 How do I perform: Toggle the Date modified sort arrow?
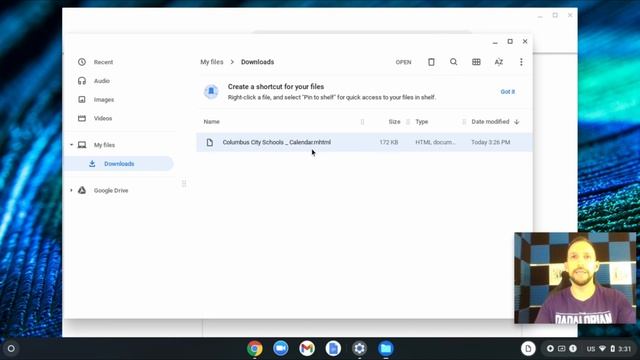pos(517,122)
